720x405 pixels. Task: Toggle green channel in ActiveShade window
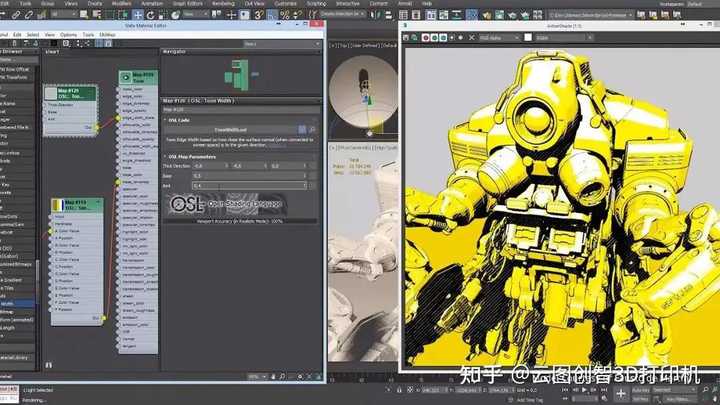(x=434, y=38)
